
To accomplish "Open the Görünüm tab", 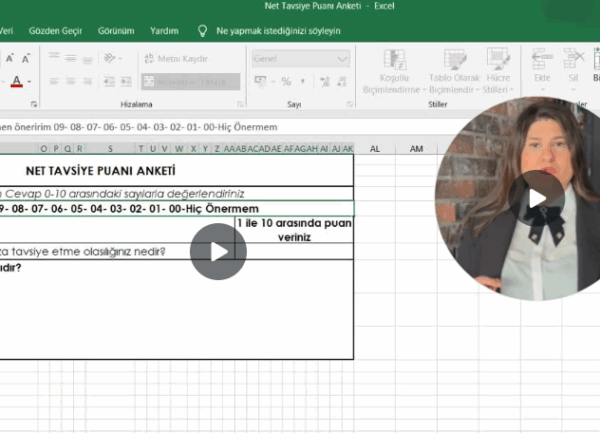I will (116, 31).
